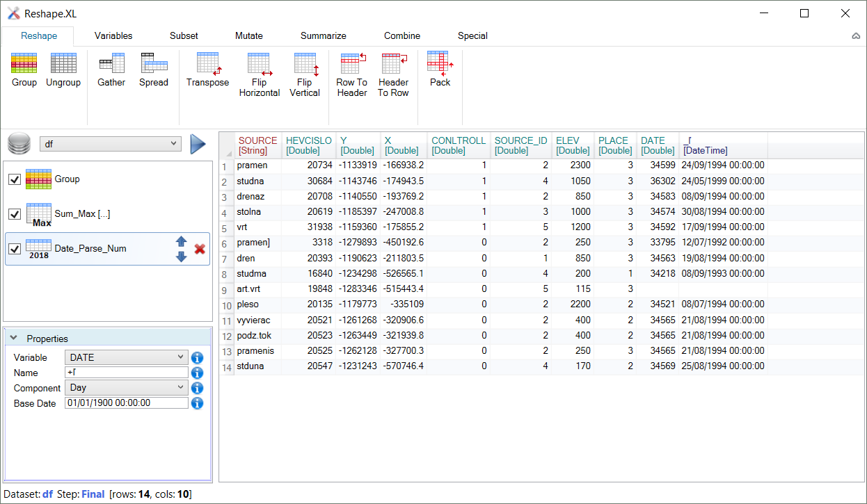Click the Sum_Max step icon
Viewport: 867px width, 504px height.
tap(38, 215)
